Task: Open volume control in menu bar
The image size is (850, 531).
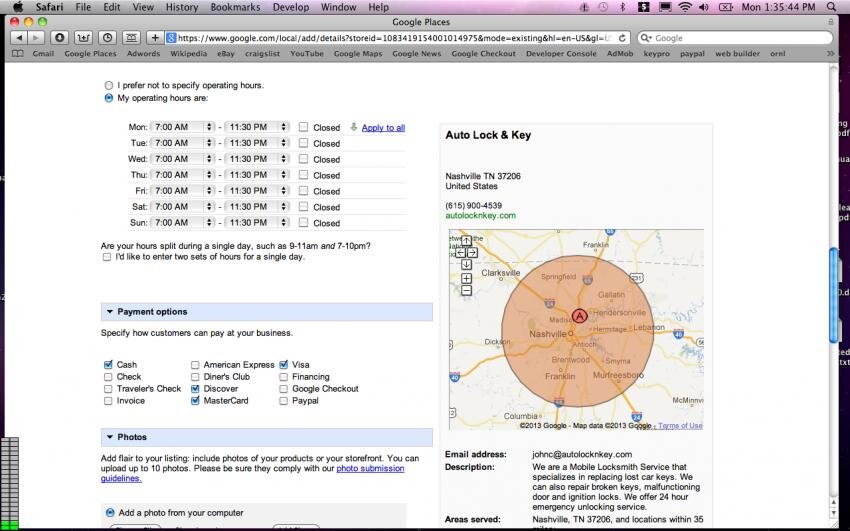Action: [704, 7]
